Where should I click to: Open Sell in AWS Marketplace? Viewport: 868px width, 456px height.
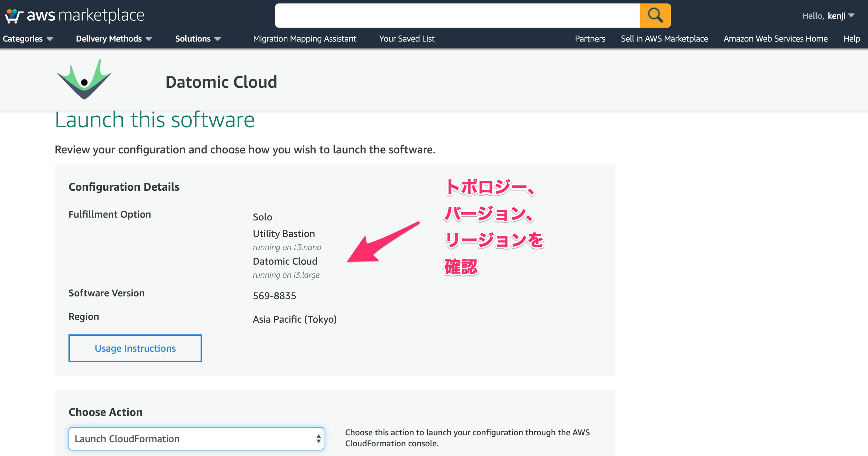point(664,39)
